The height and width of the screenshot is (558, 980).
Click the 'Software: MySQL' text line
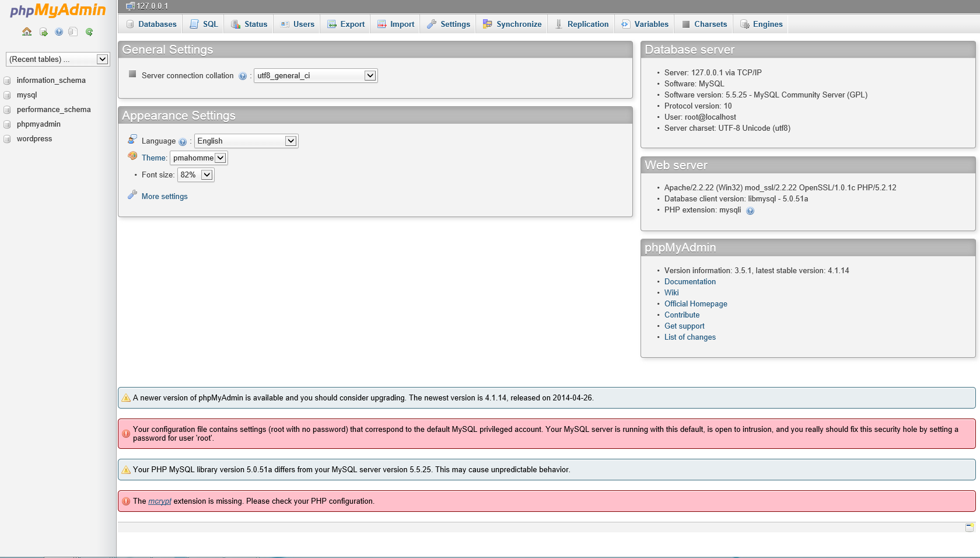tap(694, 84)
